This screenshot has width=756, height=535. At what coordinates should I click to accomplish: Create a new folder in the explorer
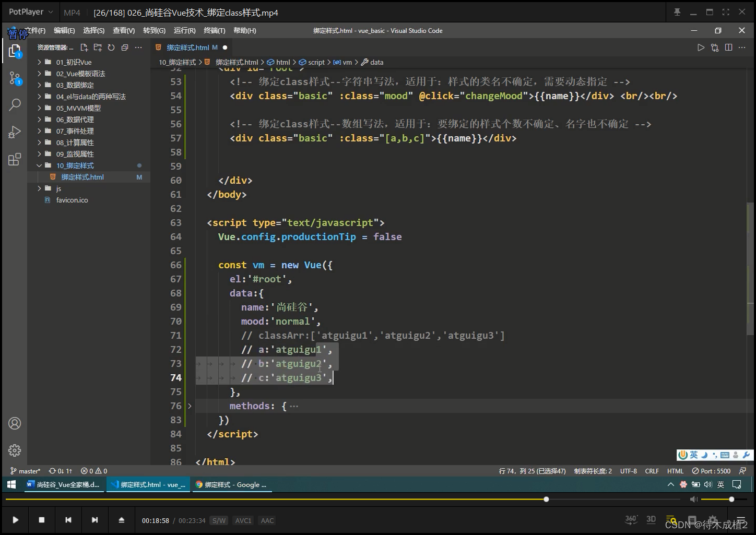tap(98, 47)
